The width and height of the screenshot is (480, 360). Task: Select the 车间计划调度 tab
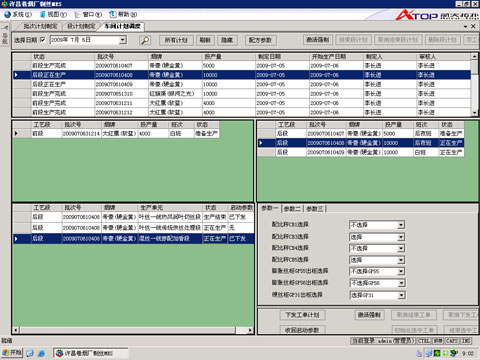pos(122,26)
